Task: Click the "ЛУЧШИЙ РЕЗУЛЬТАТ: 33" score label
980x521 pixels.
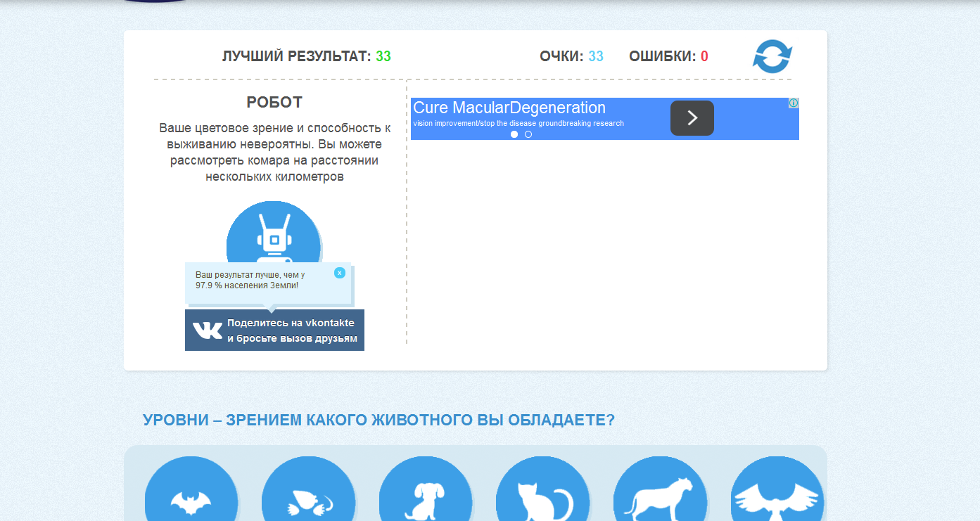Action: click(x=306, y=56)
